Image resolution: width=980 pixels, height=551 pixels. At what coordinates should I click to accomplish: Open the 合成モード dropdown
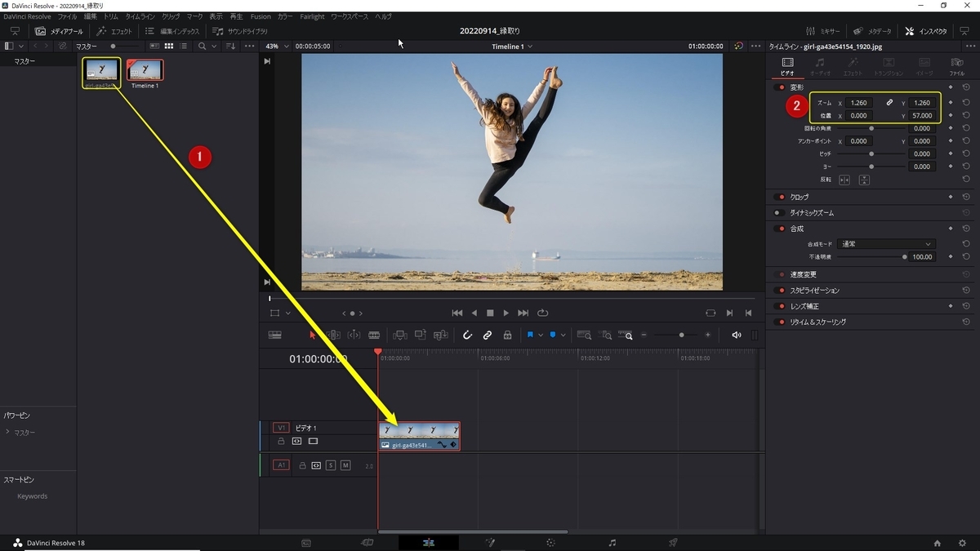(x=886, y=244)
